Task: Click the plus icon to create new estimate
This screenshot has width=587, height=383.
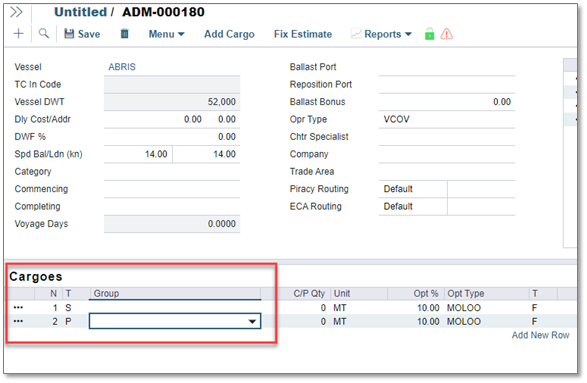Action: [x=18, y=34]
